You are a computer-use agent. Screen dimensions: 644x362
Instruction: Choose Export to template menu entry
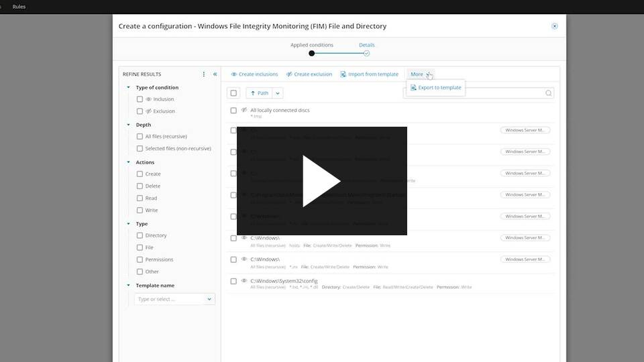(436, 88)
